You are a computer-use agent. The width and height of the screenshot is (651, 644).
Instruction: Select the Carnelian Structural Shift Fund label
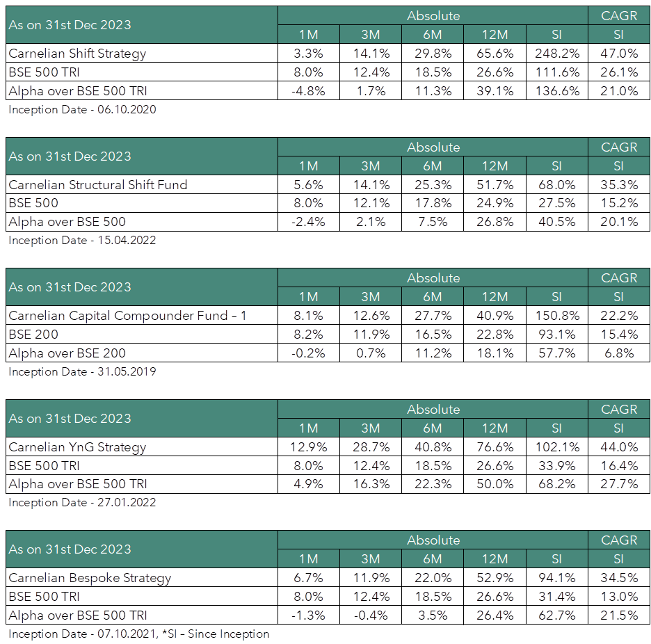pos(97,185)
